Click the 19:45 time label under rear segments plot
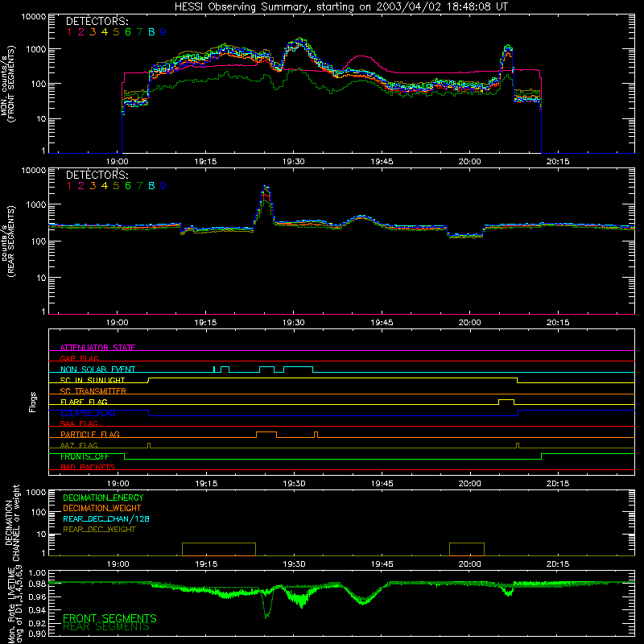This screenshot has height=644, width=644. tap(382, 323)
